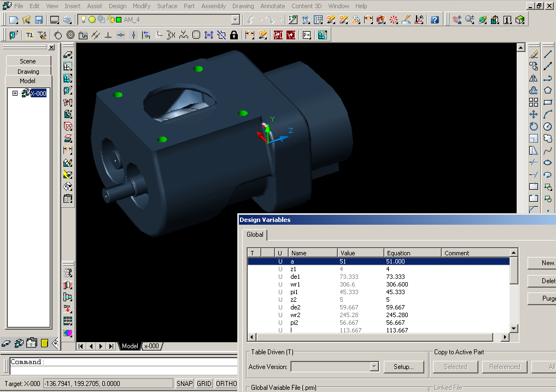Click the layers stack icon in top toolbar
Screen dimensions: 556x392
pos(67,20)
